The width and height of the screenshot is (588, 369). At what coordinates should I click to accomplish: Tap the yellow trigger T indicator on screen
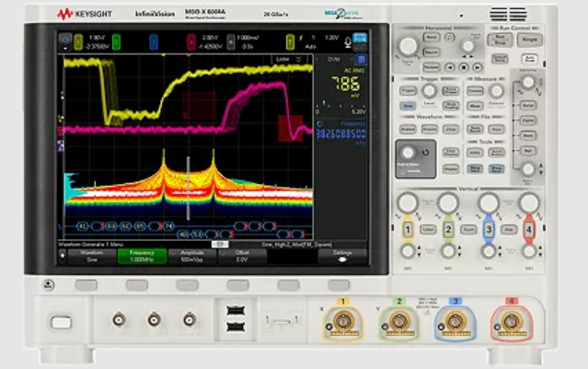point(290,42)
